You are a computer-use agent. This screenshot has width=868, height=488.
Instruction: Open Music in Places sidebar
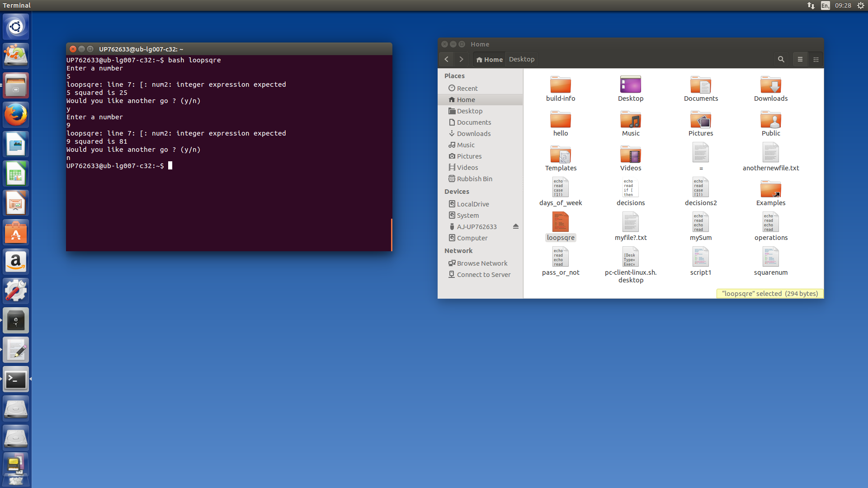pyautogui.click(x=480, y=145)
